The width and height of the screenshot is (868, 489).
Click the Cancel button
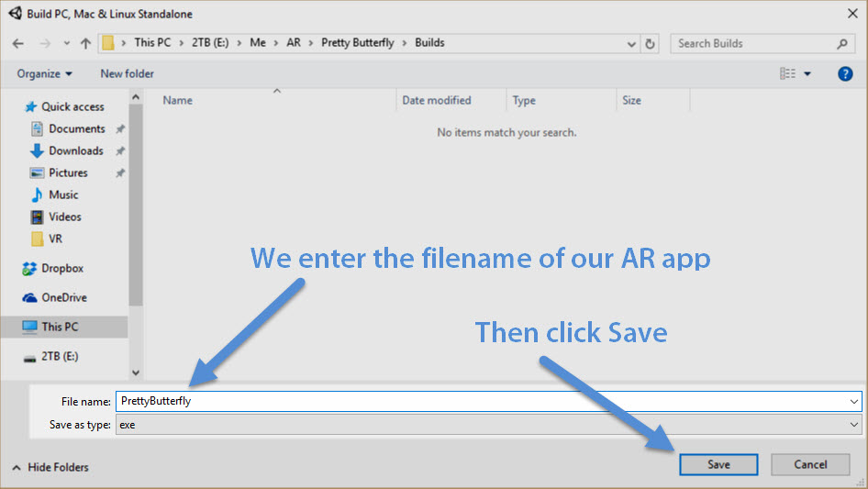tap(810, 464)
